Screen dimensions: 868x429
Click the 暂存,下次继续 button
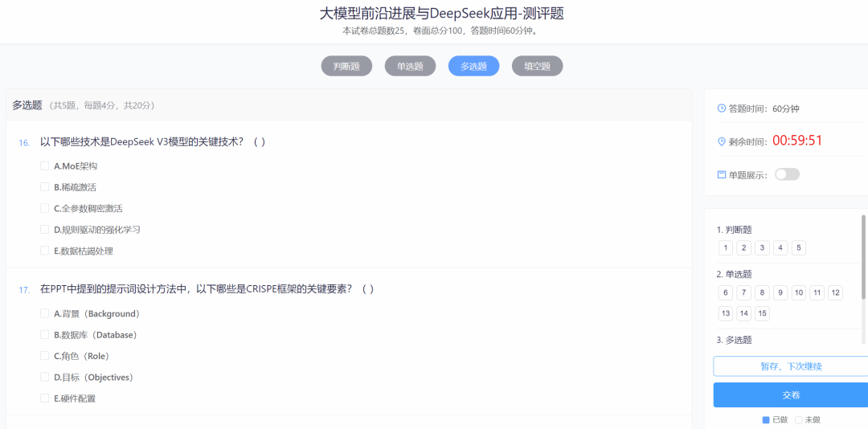click(x=791, y=366)
